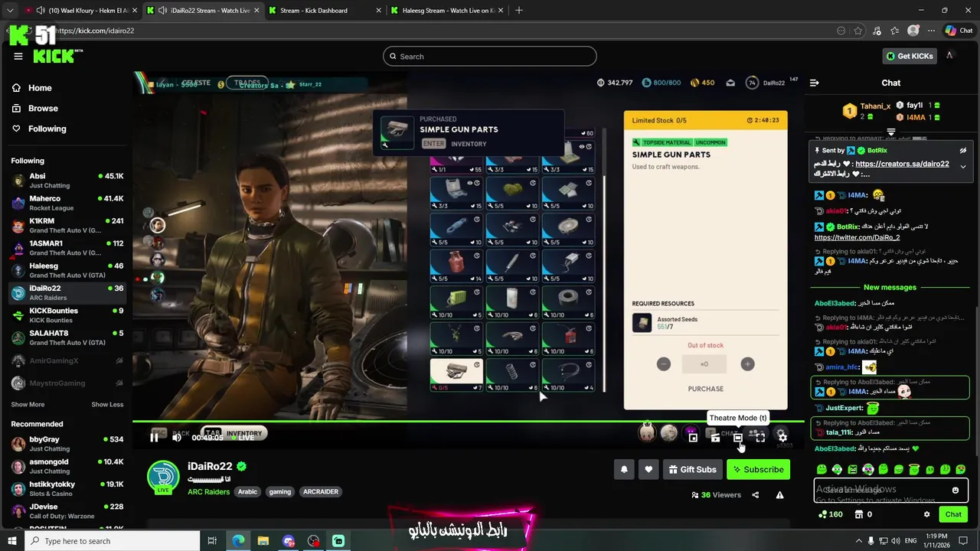Send message with green Chat button
Screen dimensions: 980x551
[x=953, y=514]
